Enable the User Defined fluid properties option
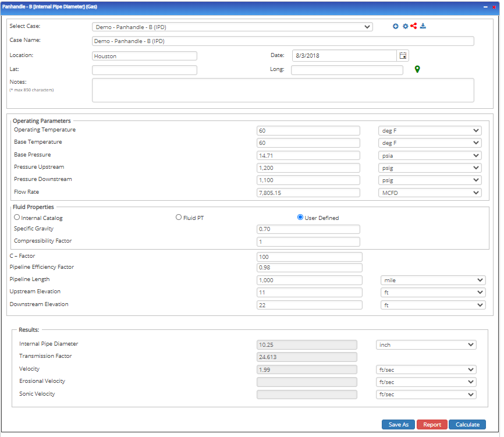Screen dimensions: 504x437 click(x=299, y=216)
